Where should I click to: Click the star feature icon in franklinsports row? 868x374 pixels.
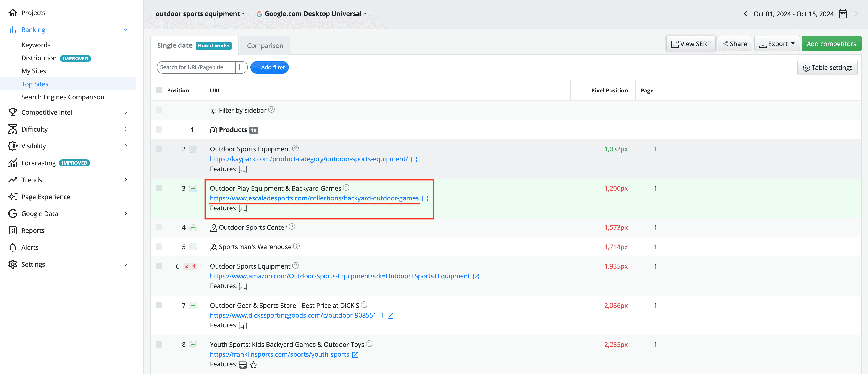pos(253,365)
